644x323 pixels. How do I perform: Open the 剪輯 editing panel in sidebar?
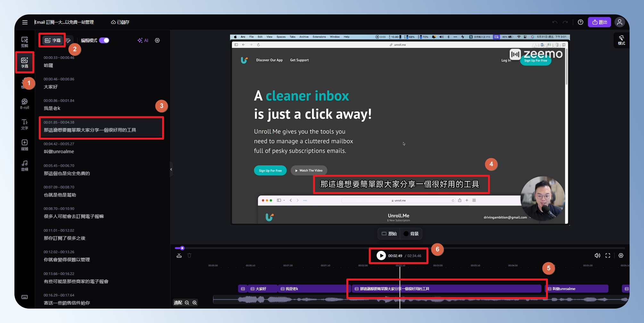click(25, 42)
